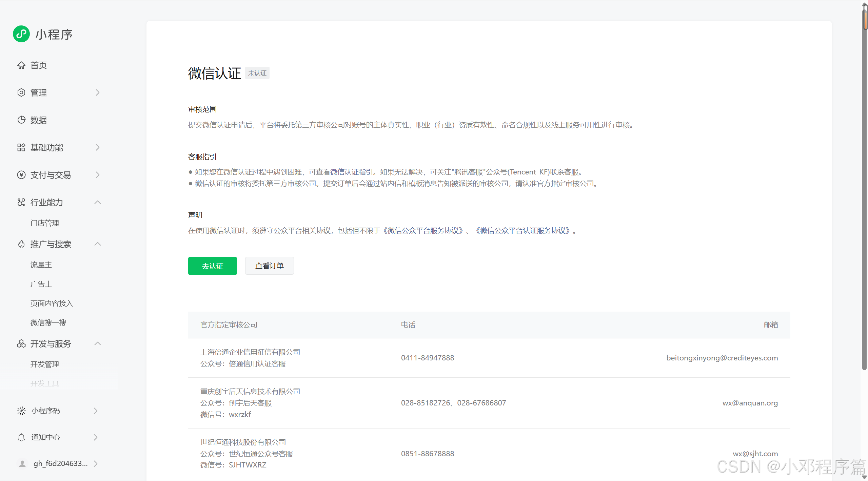Viewport: 868px width, 481px height.
Task: Open 《微信公众平台服务协议》 link
Action: (423, 231)
